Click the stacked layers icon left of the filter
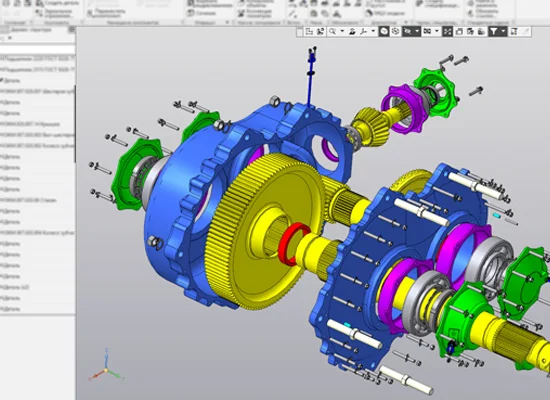This screenshot has width=550, height=400. point(482,32)
